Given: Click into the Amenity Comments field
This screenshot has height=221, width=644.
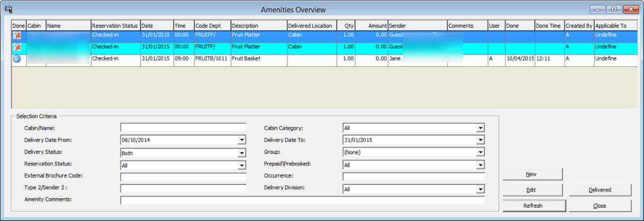Looking at the screenshot, I should pyautogui.click(x=302, y=200).
